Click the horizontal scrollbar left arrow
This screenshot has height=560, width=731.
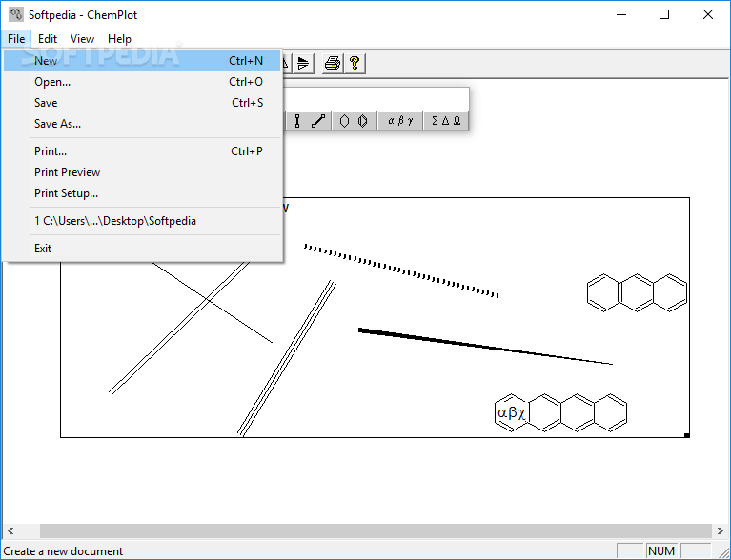coord(10,530)
